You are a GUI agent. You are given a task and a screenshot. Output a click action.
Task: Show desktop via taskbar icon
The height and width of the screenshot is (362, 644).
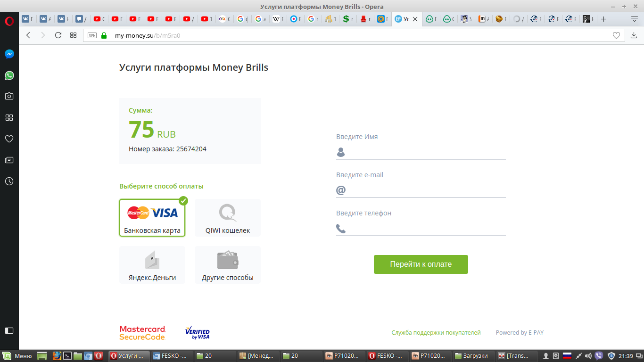coord(42,356)
